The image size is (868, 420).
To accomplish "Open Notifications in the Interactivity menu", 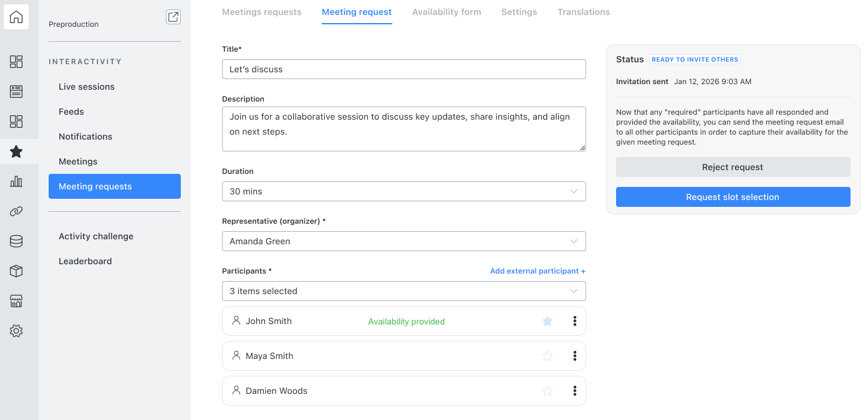I will pyautogui.click(x=115, y=136).
